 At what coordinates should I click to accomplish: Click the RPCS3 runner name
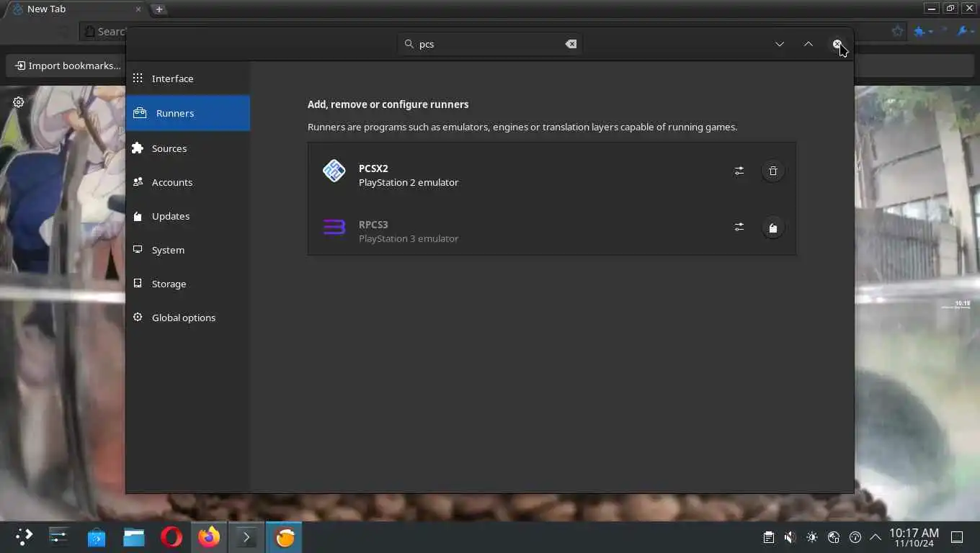pos(373,225)
